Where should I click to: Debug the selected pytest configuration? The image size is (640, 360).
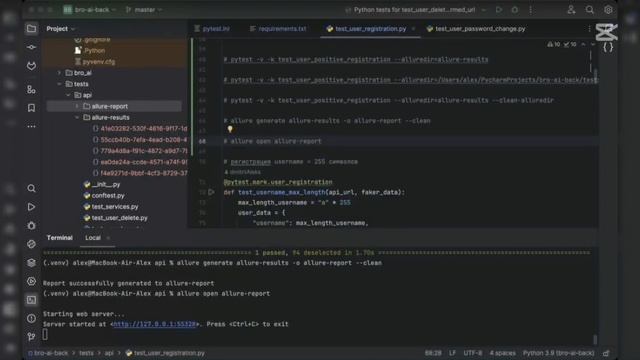pyautogui.click(x=515, y=9)
